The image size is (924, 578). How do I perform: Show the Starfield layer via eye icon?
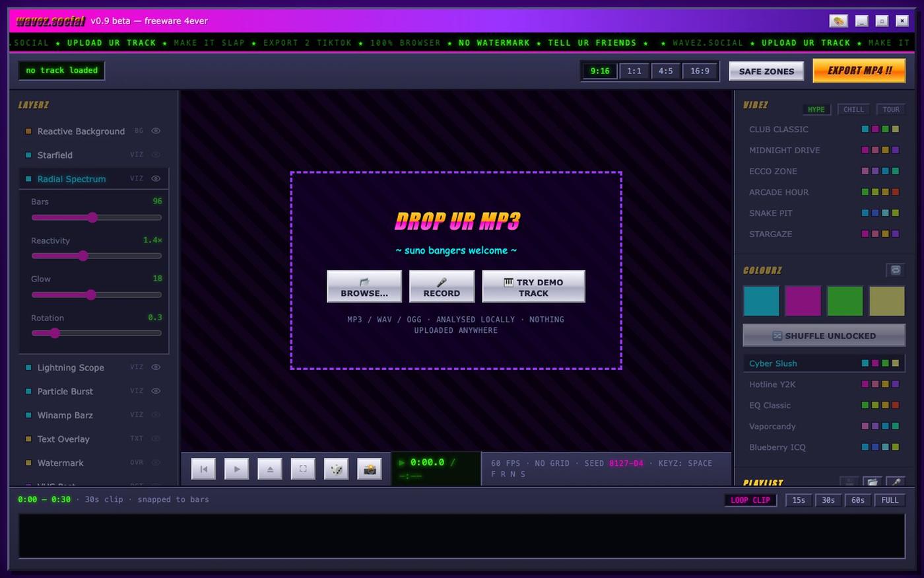(x=156, y=155)
